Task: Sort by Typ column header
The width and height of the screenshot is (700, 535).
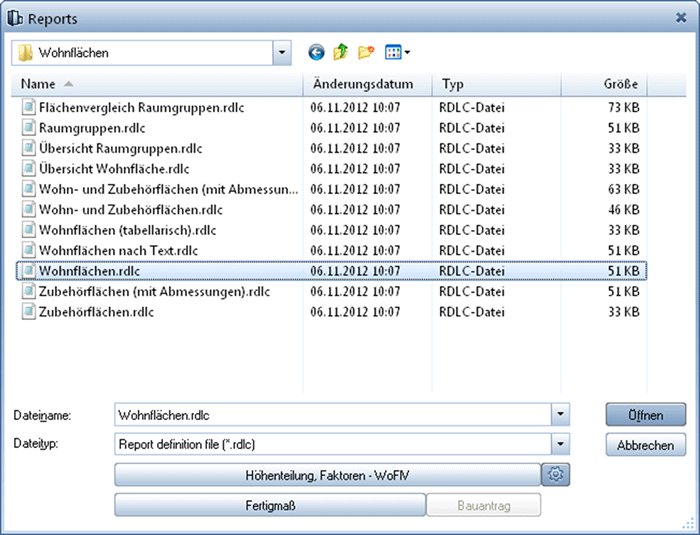Action: 496,84
